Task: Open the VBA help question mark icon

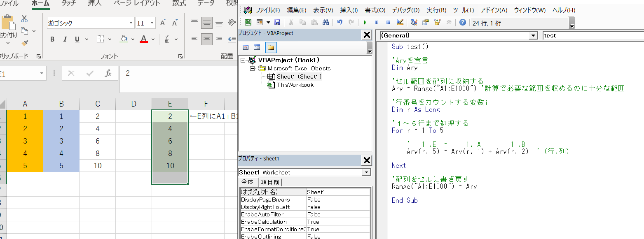Action: pyautogui.click(x=463, y=23)
